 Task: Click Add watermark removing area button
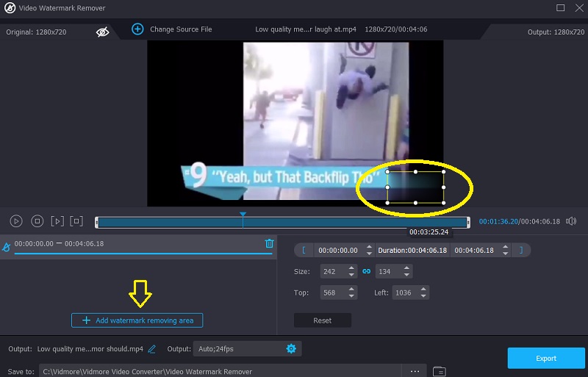(137, 320)
